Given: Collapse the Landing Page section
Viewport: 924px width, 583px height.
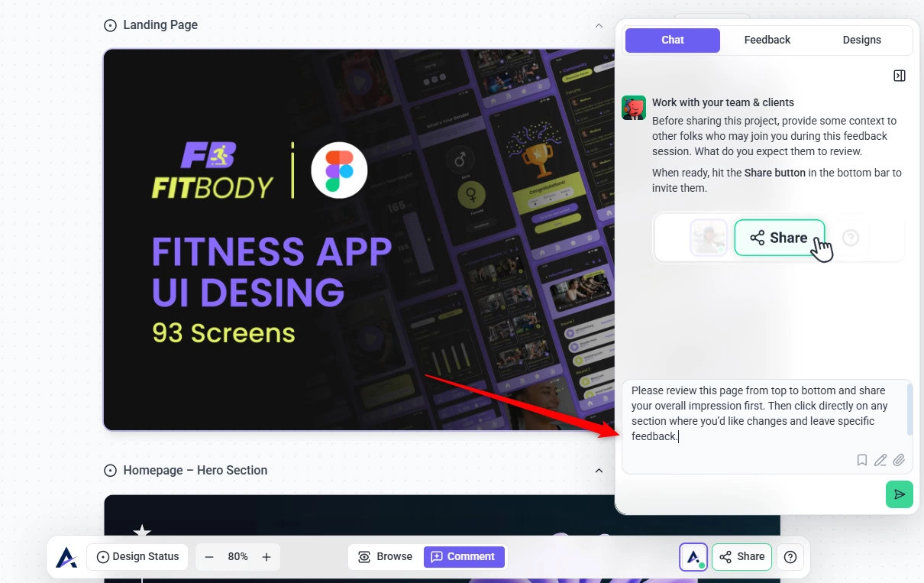Looking at the screenshot, I should 599,25.
